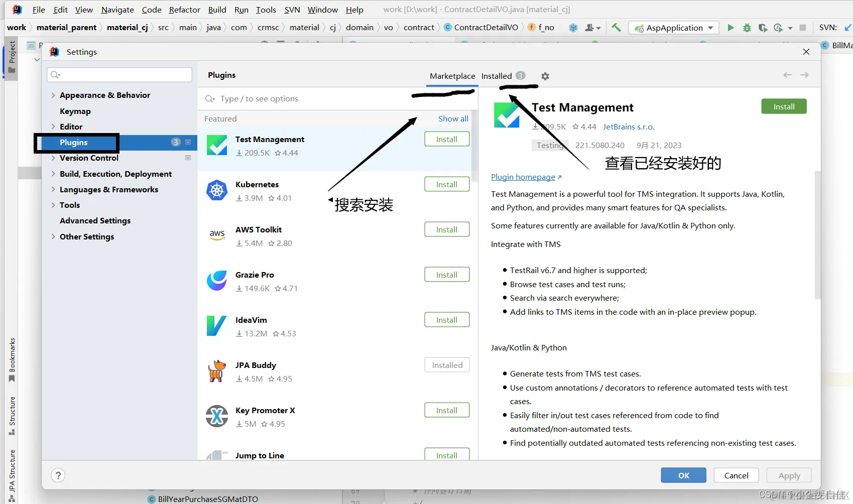Expand the Tools settings node

click(53, 205)
